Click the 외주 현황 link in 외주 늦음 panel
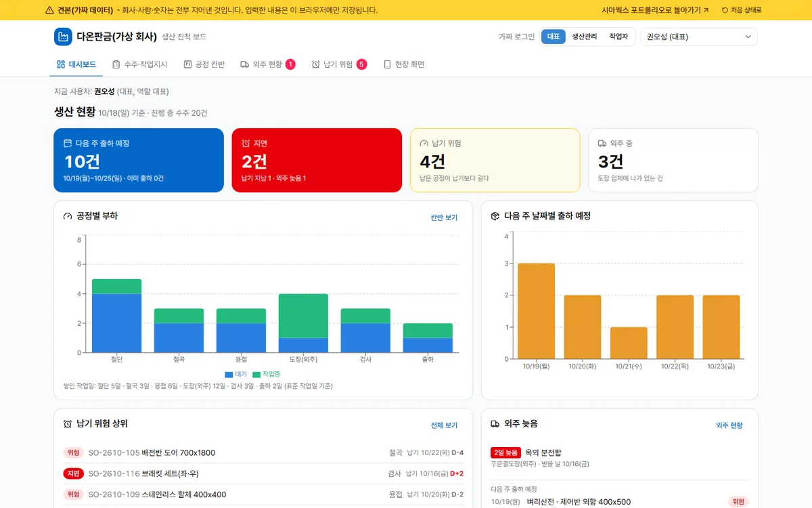This screenshot has height=508, width=812. 729,425
